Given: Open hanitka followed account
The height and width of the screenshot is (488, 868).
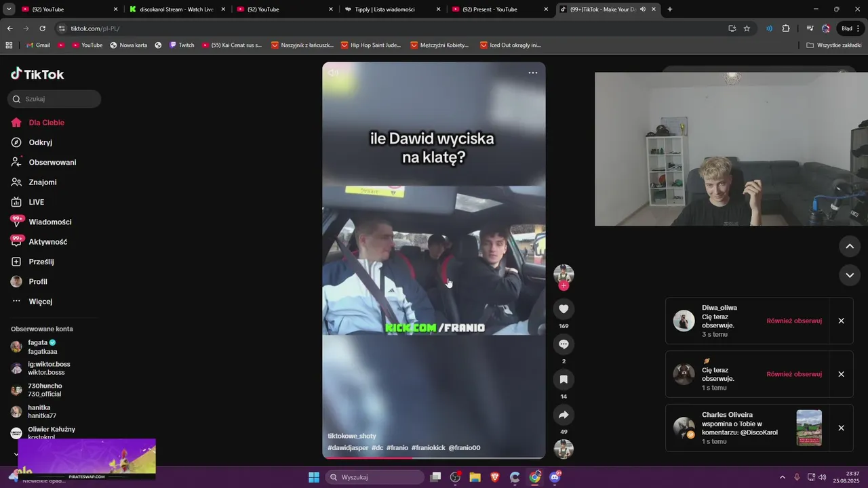Looking at the screenshot, I should [42, 412].
